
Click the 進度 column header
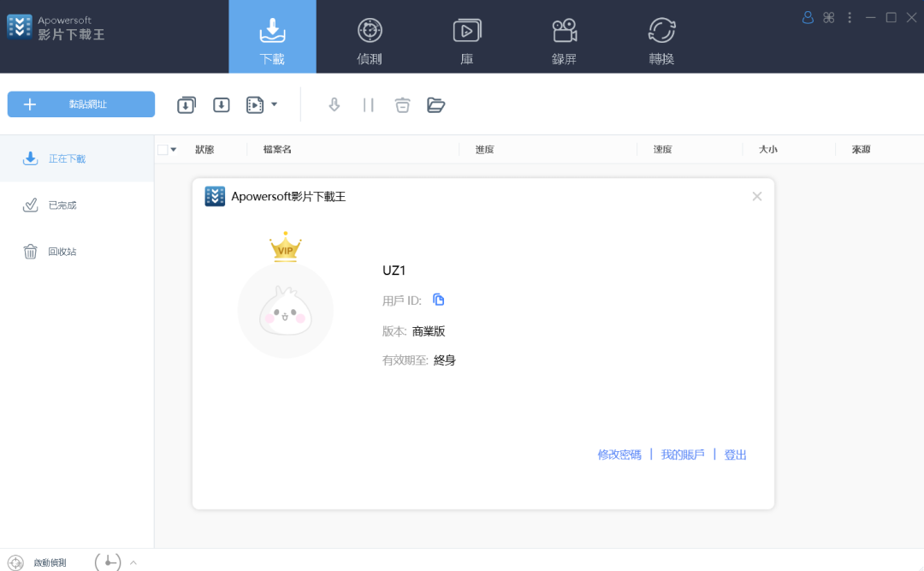484,150
